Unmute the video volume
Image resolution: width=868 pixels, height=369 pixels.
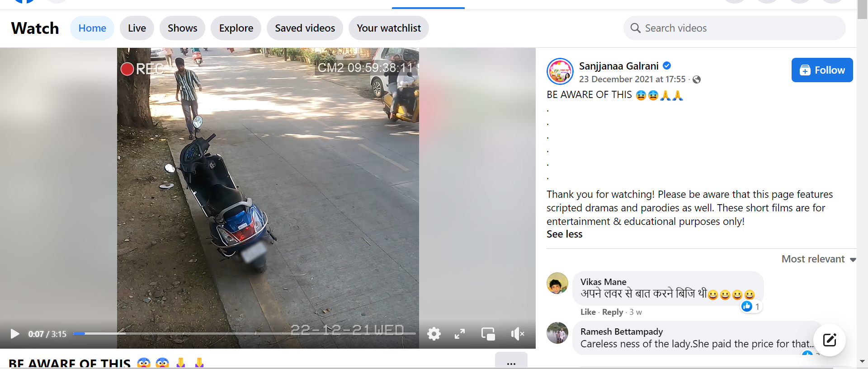[518, 334]
